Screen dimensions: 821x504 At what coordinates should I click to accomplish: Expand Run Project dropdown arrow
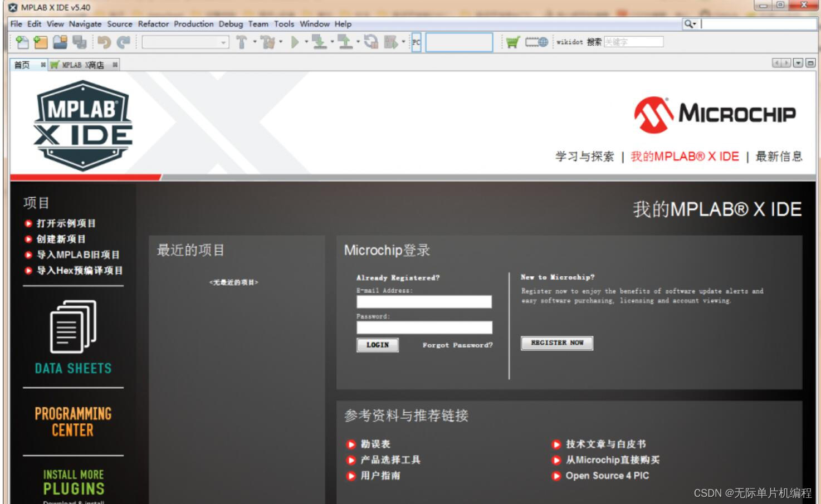(306, 41)
